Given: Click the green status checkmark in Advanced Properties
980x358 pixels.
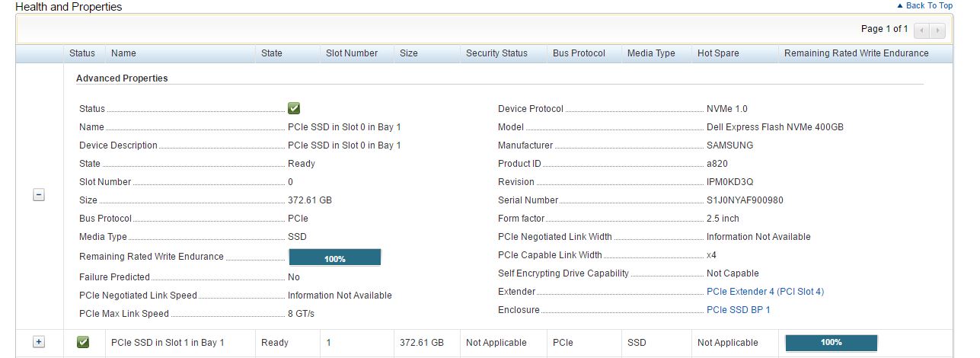Looking at the screenshot, I should click(294, 108).
